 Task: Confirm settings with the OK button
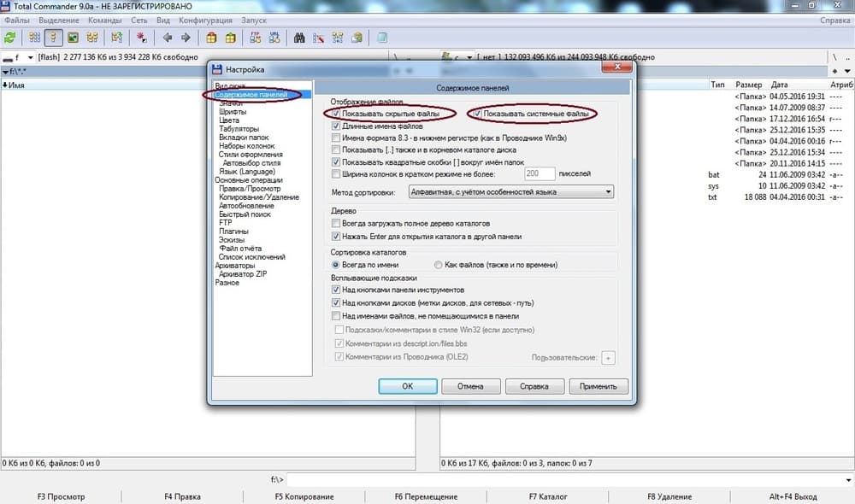[x=408, y=386]
